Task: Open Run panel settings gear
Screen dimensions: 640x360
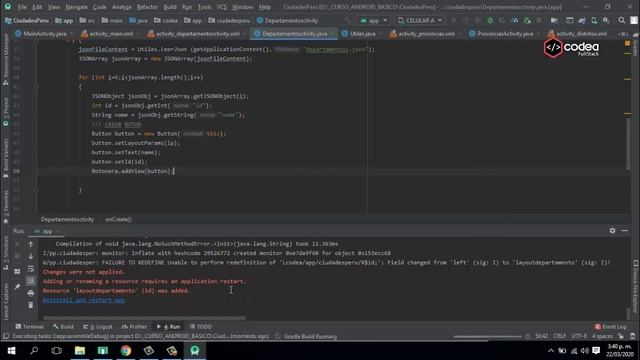Action: point(612,231)
